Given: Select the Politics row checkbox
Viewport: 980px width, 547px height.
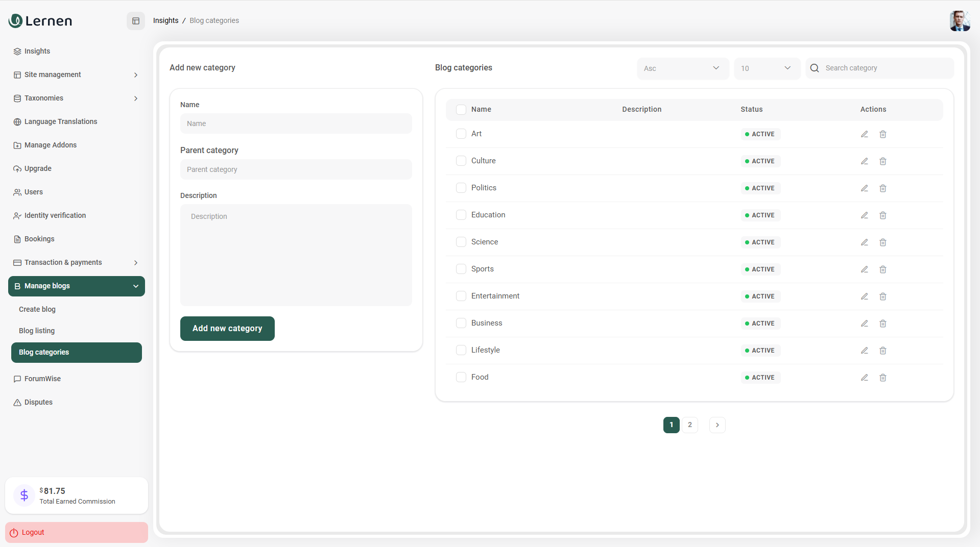Looking at the screenshot, I should 461,188.
